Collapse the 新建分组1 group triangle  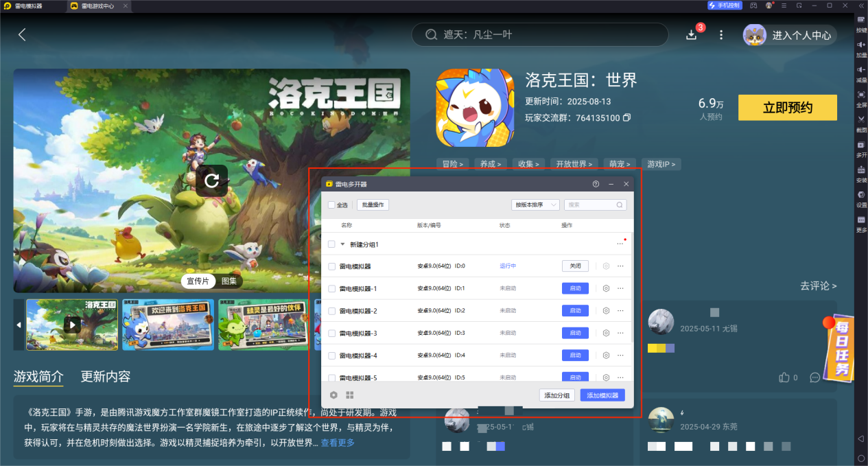tap(342, 244)
